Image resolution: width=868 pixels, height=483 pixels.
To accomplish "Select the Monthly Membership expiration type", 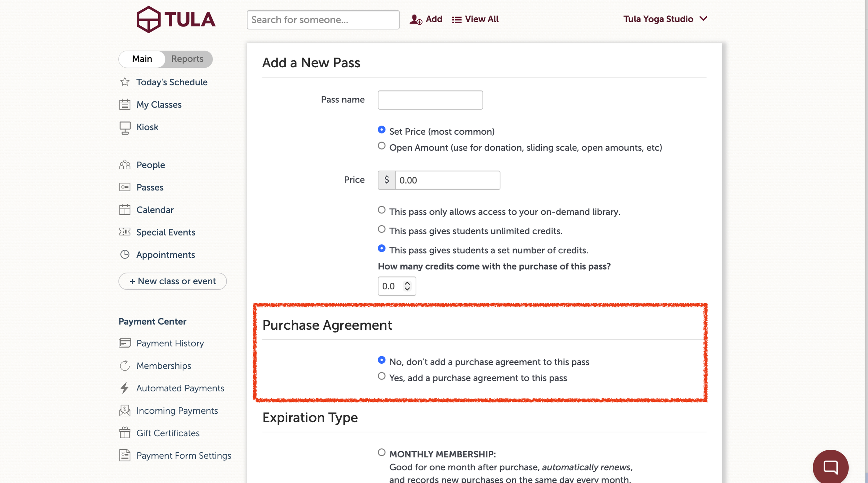I will pyautogui.click(x=382, y=452).
